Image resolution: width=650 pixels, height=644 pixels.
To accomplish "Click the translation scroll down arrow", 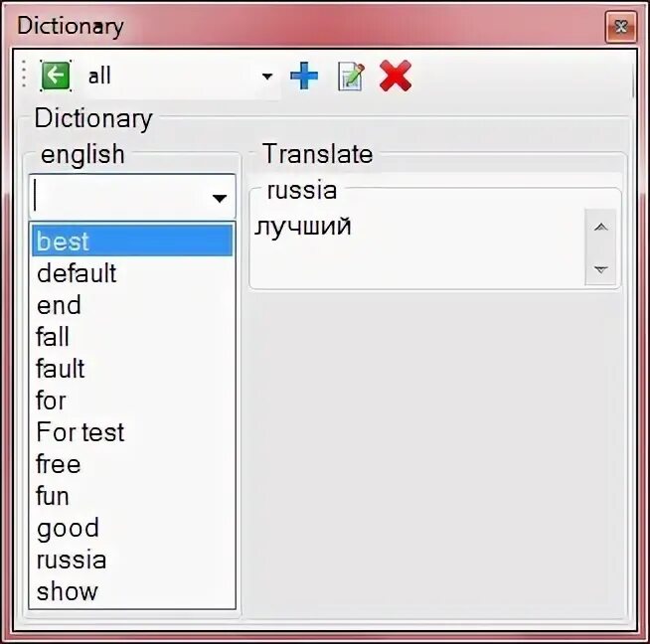I will (600, 269).
